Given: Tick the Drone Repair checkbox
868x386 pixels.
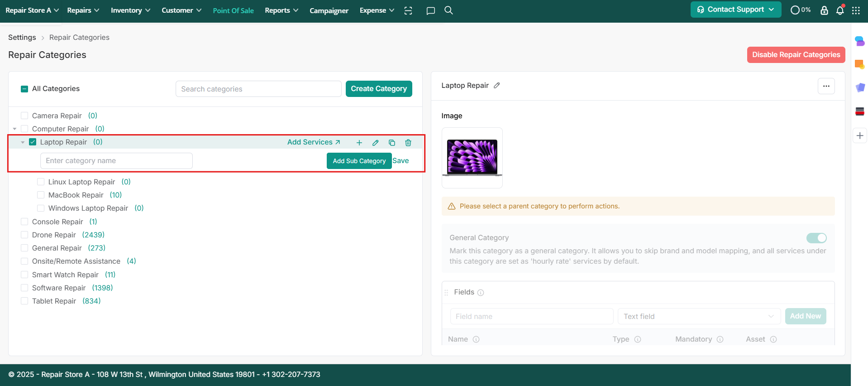Looking at the screenshot, I should click(24, 235).
